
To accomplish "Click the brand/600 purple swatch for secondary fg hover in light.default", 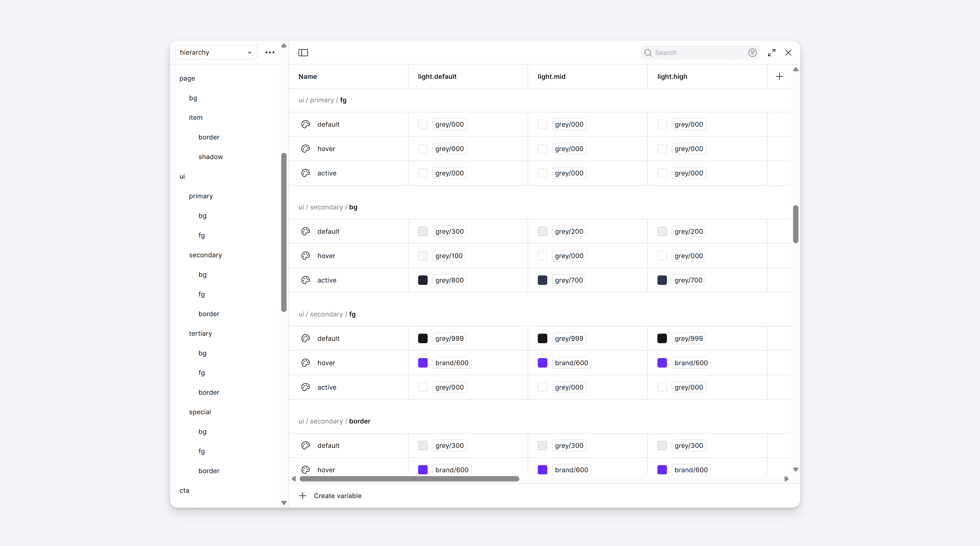I will point(423,363).
